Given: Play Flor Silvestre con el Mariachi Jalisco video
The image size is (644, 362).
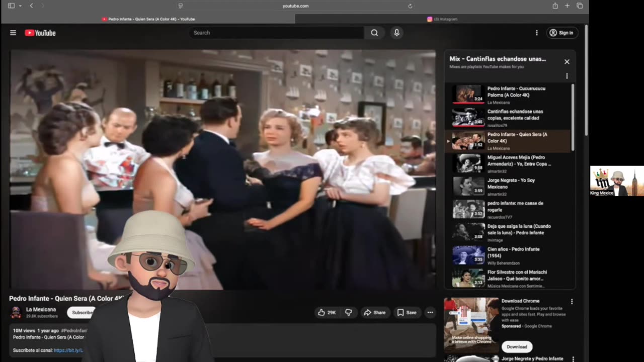Looking at the screenshot, I should coord(508,278).
